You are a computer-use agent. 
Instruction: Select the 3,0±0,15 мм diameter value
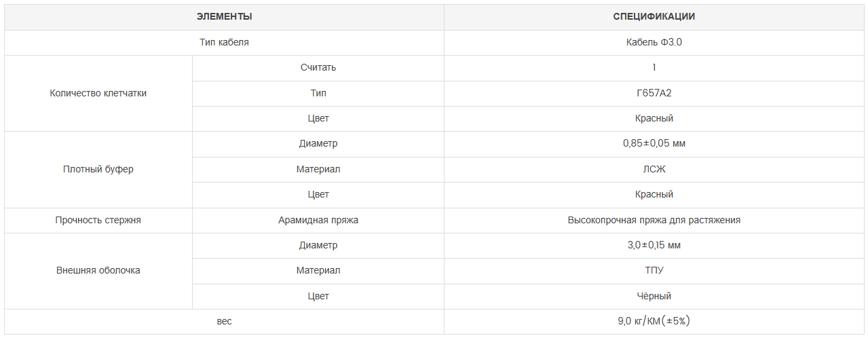click(x=654, y=245)
